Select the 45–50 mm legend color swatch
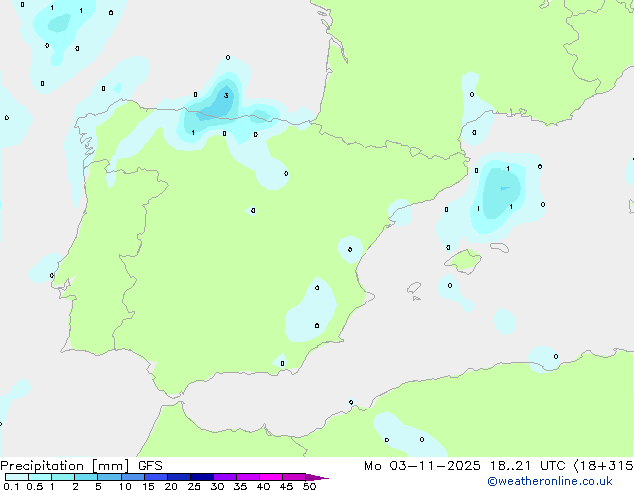 tap(294, 477)
